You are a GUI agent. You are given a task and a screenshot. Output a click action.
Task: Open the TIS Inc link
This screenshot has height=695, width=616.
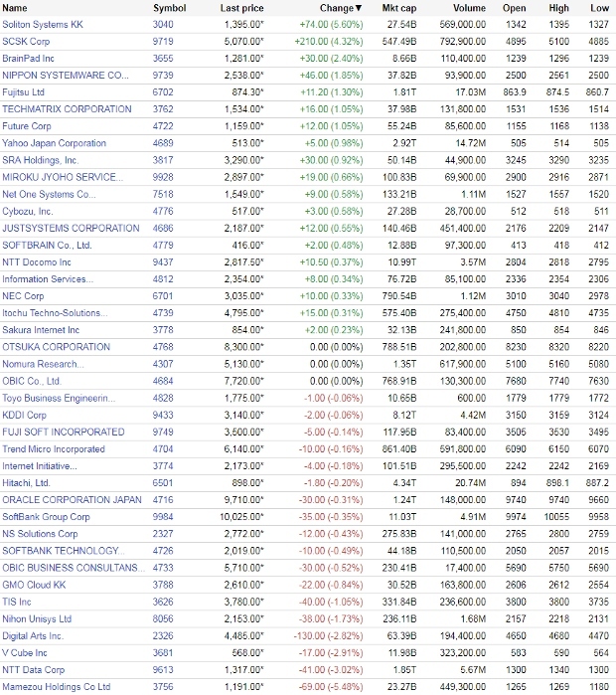(17, 602)
